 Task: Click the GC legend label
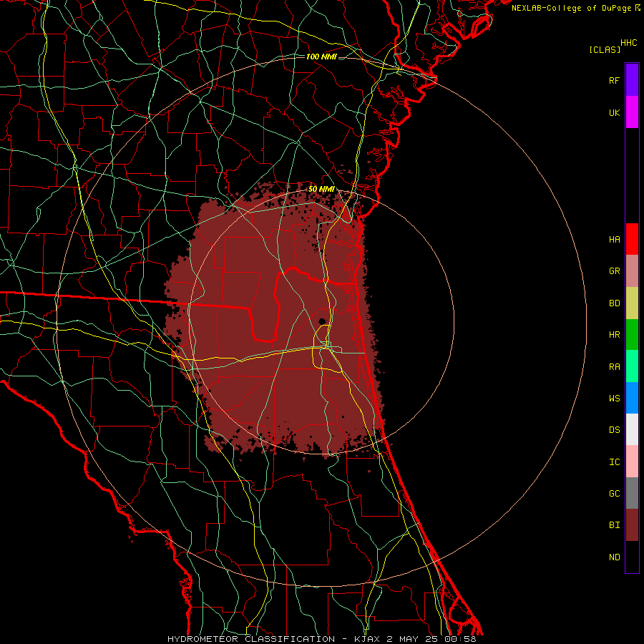pyautogui.click(x=614, y=493)
